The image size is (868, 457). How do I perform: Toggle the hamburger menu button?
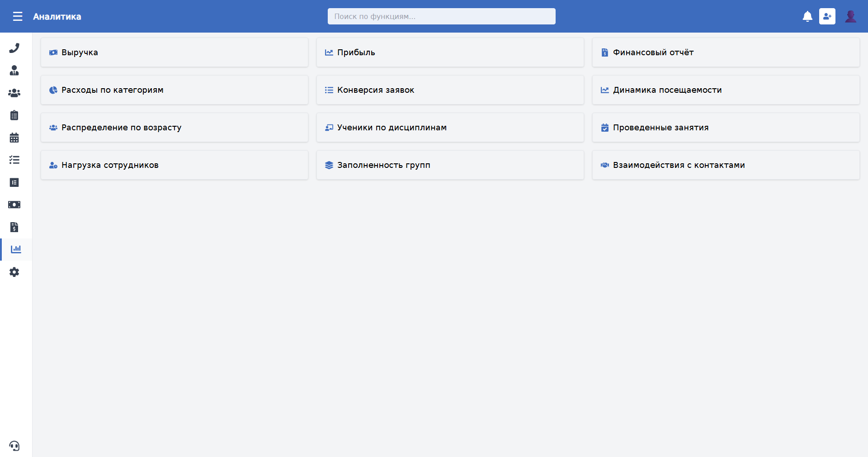18,16
